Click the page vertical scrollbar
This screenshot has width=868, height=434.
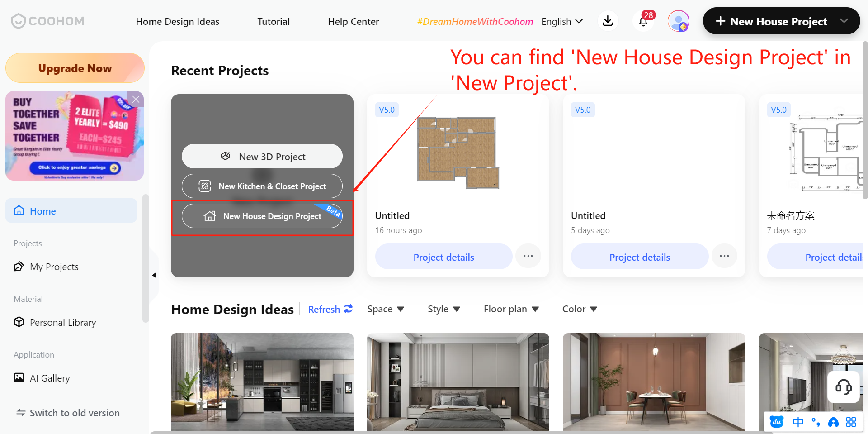[x=865, y=120]
